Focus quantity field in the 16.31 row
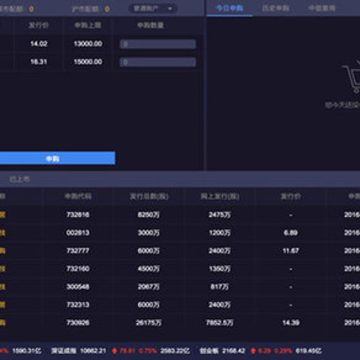 (158, 62)
